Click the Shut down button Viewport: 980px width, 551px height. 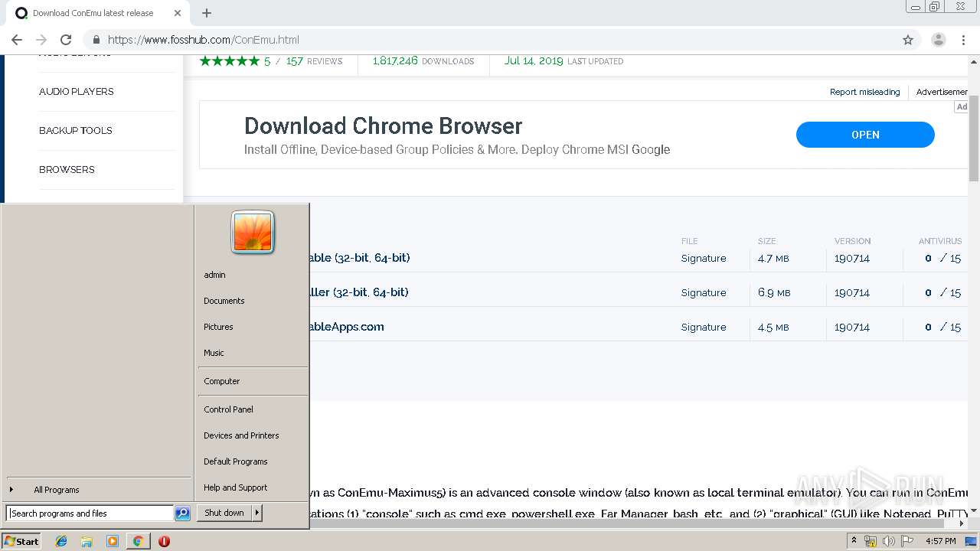pyautogui.click(x=224, y=513)
